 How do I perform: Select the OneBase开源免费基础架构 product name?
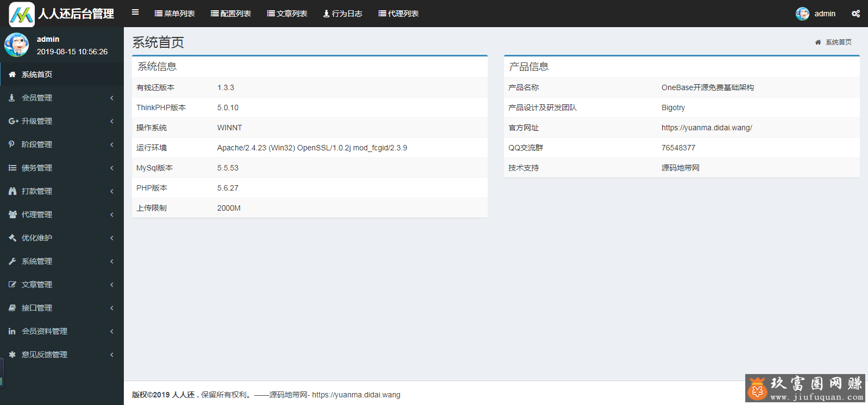point(708,87)
